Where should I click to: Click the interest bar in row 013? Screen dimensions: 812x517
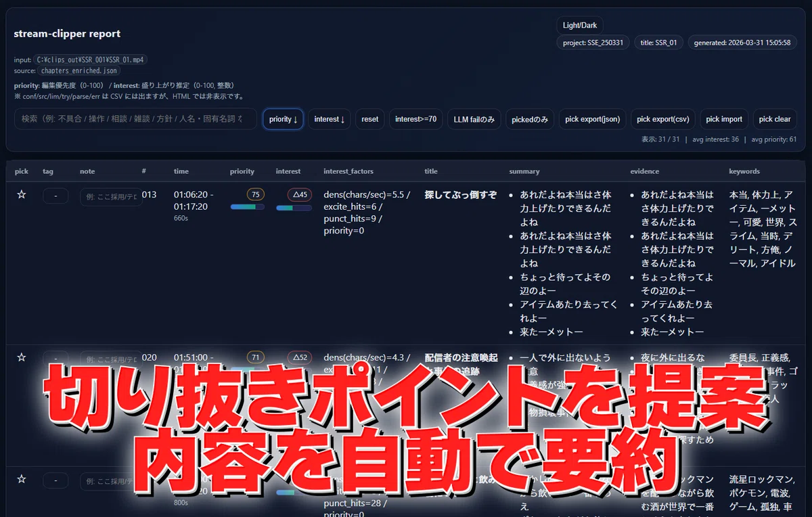[x=294, y=208]
